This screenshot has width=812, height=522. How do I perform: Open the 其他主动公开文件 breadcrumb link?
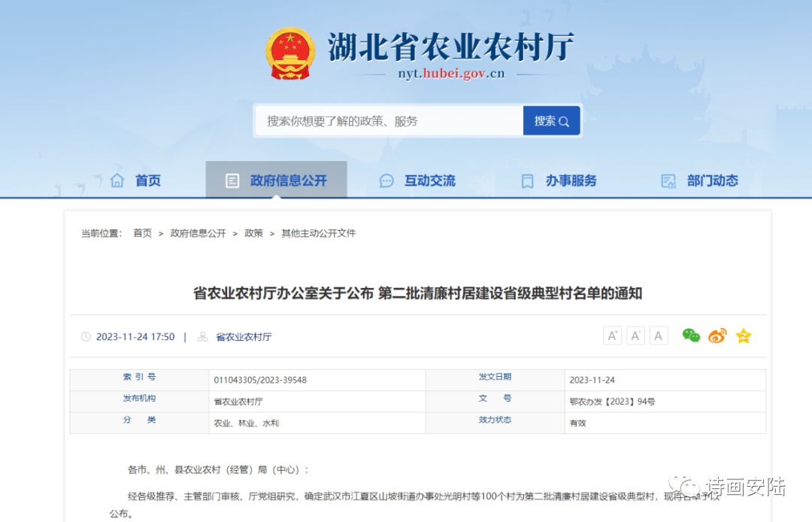pos(317,233)
